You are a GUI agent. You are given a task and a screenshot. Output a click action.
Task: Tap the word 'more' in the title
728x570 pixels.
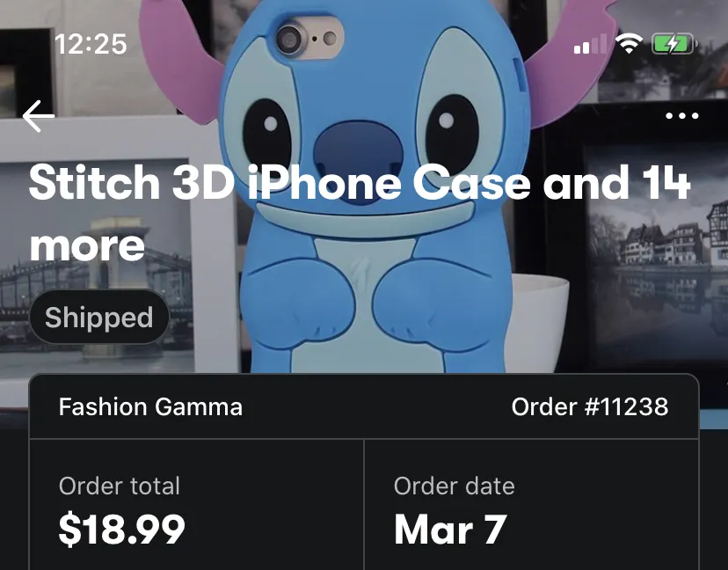(87, 245)
